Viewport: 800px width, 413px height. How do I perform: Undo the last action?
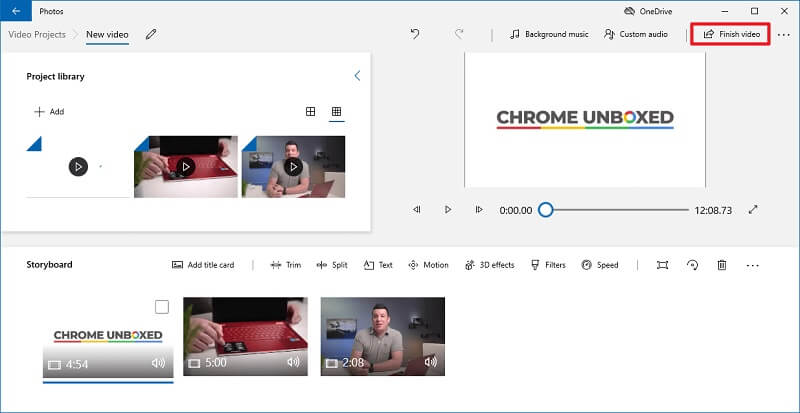(x=415, y=34)
